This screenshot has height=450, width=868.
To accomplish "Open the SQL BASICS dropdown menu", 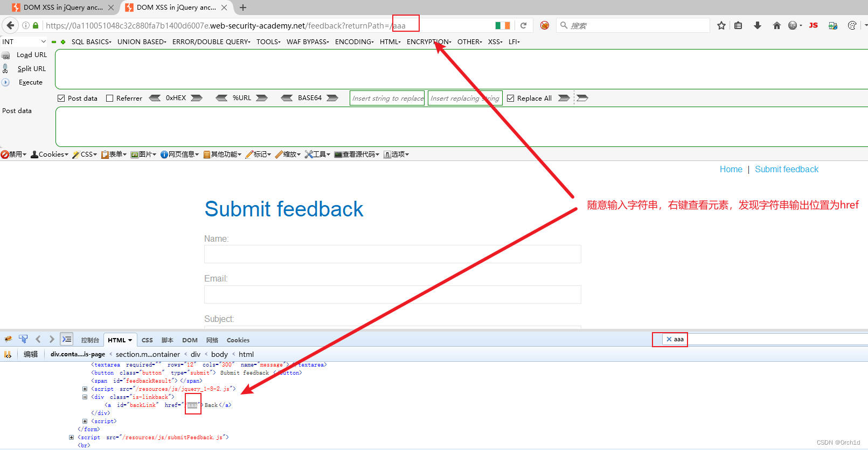I will [x=92, y=41].
